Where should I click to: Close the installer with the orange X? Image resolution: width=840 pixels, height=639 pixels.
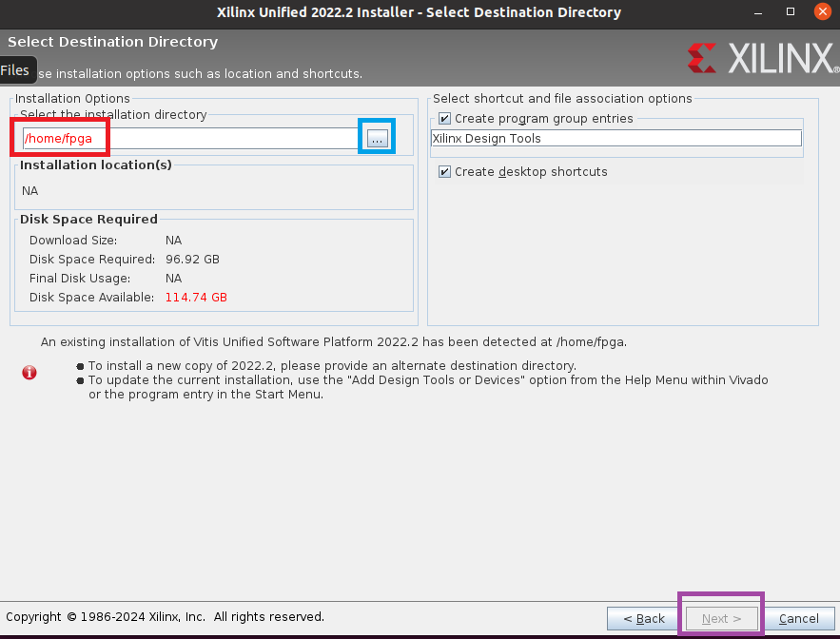822,11
